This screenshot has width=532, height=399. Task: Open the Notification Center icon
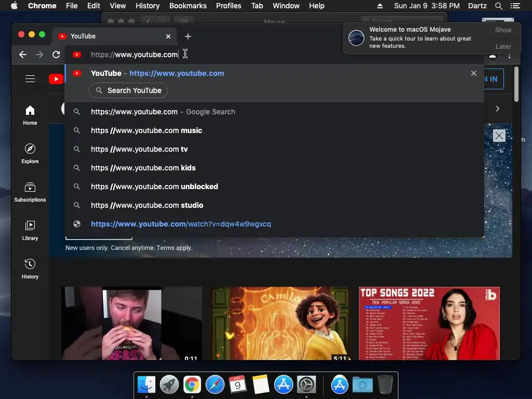coord(515,6)
